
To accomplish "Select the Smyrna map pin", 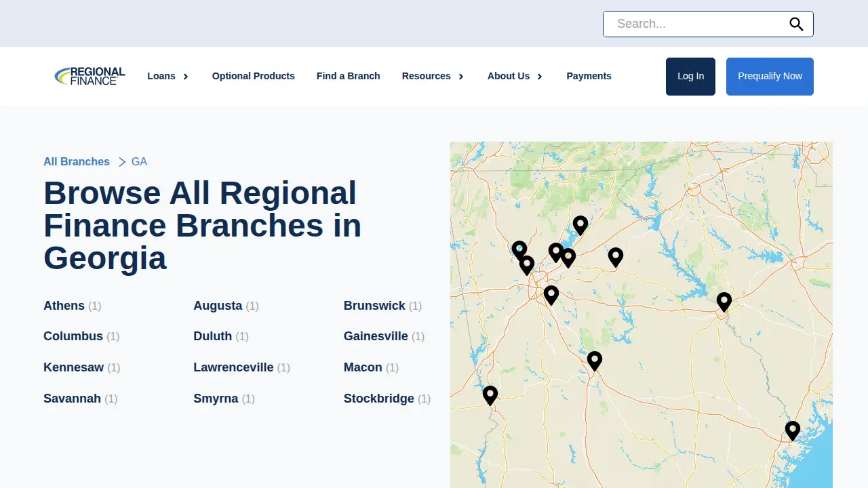I will pyautogui.click(x=527, y=265).
